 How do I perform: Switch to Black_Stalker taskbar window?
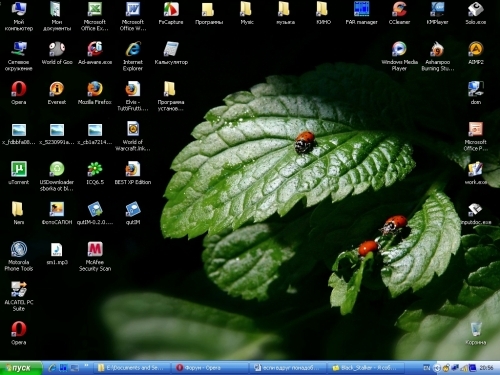(x=366, y=368)
